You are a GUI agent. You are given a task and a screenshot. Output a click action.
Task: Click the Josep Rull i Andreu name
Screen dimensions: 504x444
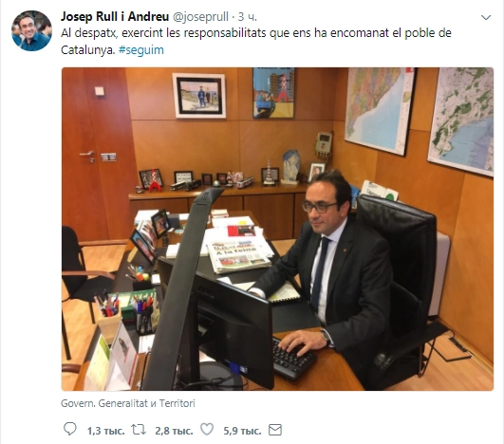tap(115, 17)
